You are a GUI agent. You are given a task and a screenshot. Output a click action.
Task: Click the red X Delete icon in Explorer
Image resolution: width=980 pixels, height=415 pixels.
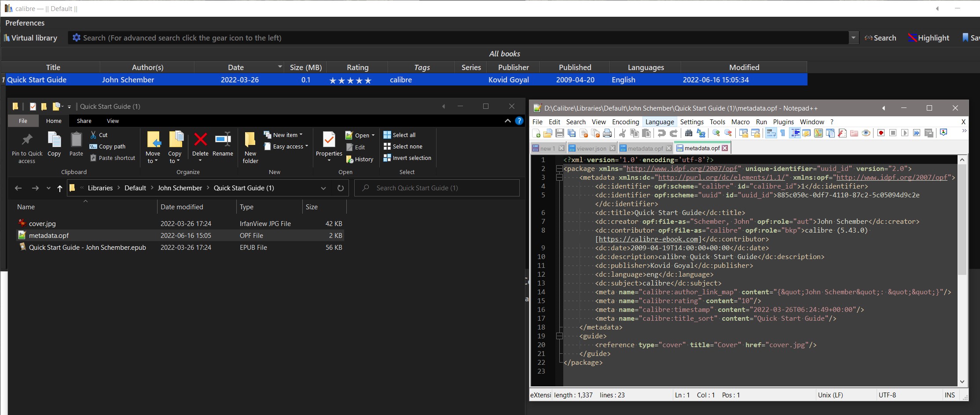(x=200, y=140)
